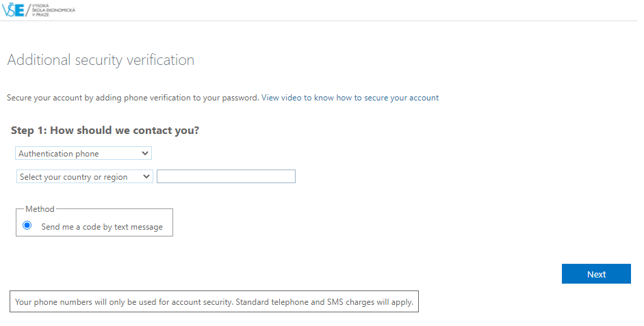The width and height of the screenshot is (644, 326).
Task: Click the Next button
Action: tap(596, 274)
